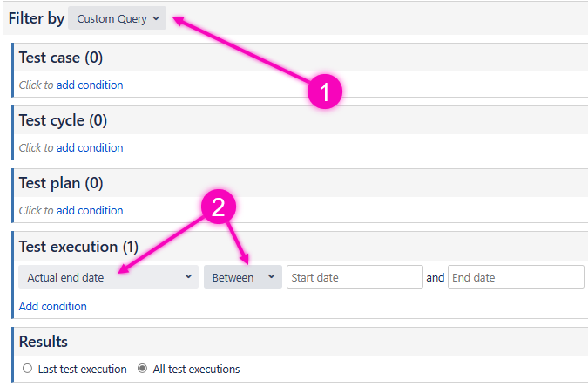
Task: Click the End date input field
Action: coord(515,277)
